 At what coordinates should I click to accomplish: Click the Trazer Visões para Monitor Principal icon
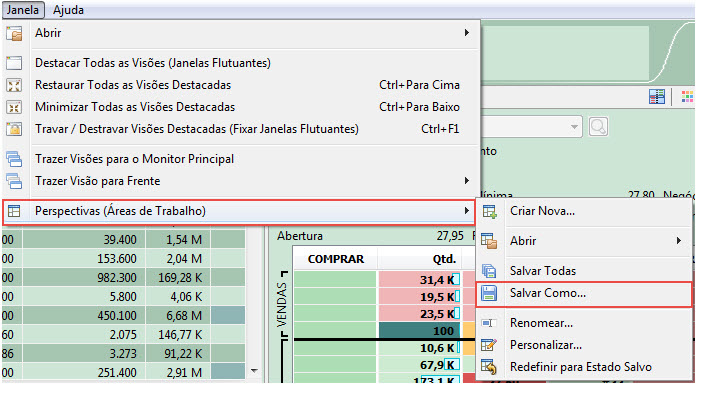coord(14,159)
